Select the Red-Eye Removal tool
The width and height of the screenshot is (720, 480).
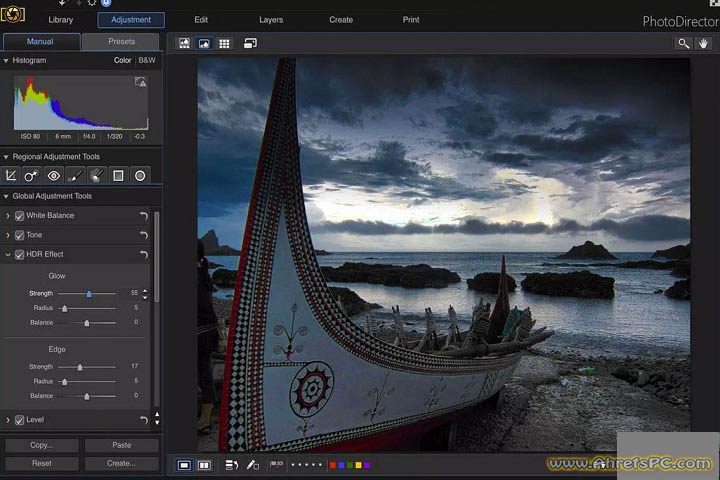click(x=54, y=175)
